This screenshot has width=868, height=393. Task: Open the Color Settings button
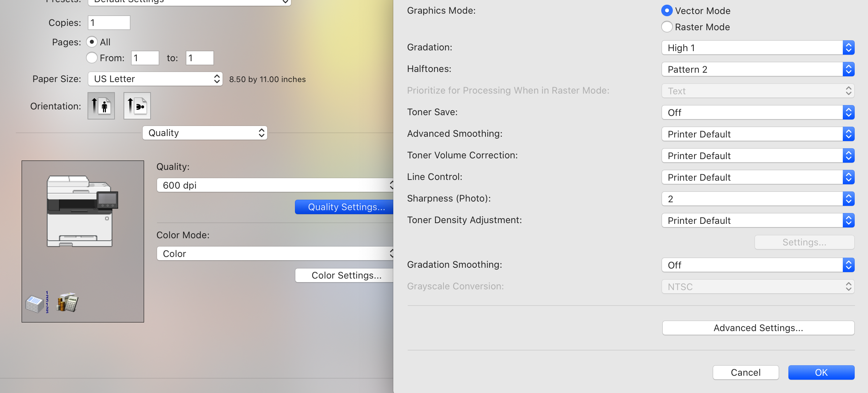click(346, 275)
